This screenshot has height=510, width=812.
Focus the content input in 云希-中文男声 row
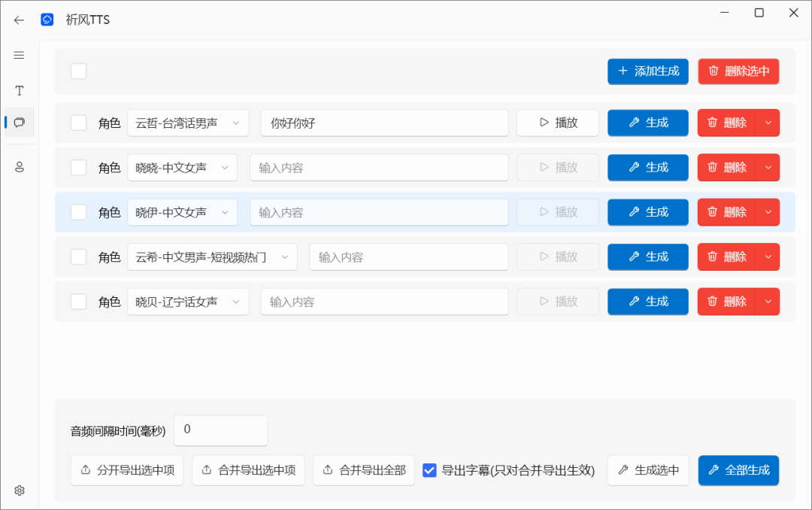click(409, 257)
